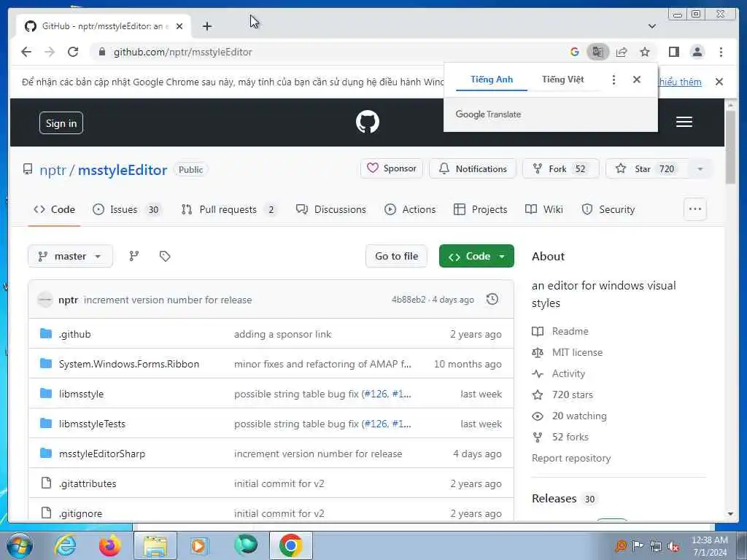Open a new tab with plus icon

tap(206, 26)
